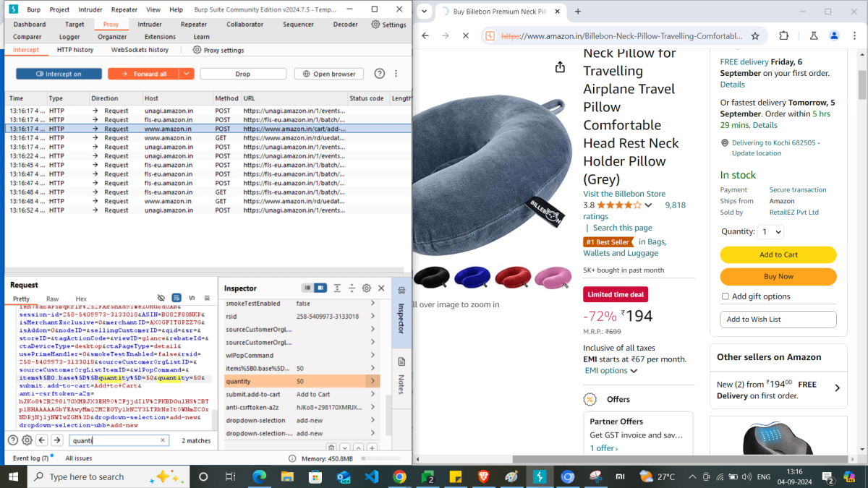This screenshot has width=868, height=488.
Task: Open Proxy settings link in Proxy tabs
Action: [218, 50]
